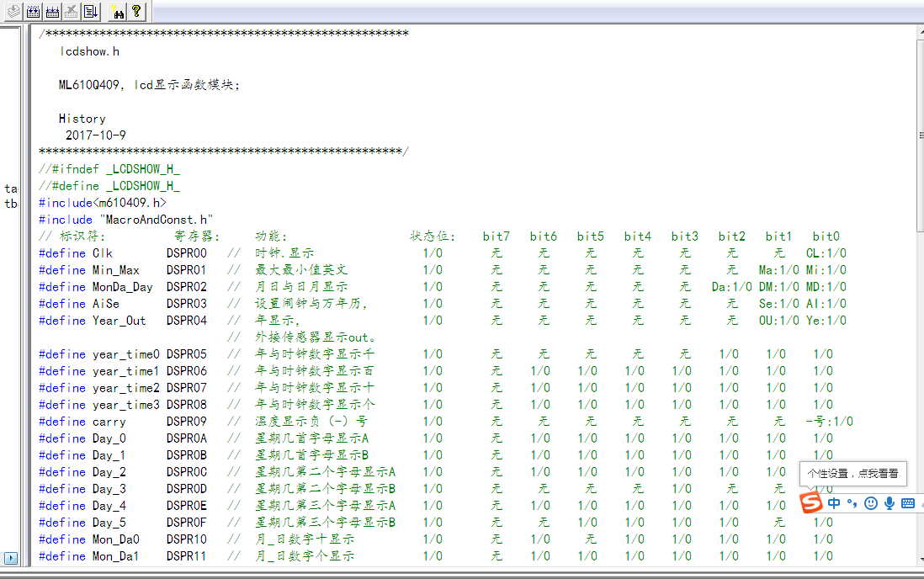Click the grayed stacked-pages download toolbar icon
924x579 pixels.
pos(13,11)
